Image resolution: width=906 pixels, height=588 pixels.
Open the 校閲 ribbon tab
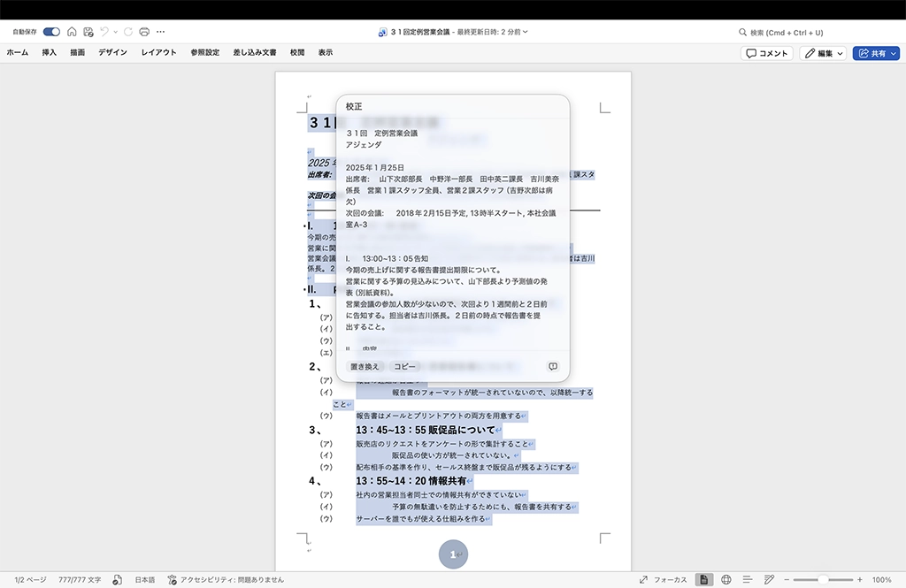(x=297, y=53)
